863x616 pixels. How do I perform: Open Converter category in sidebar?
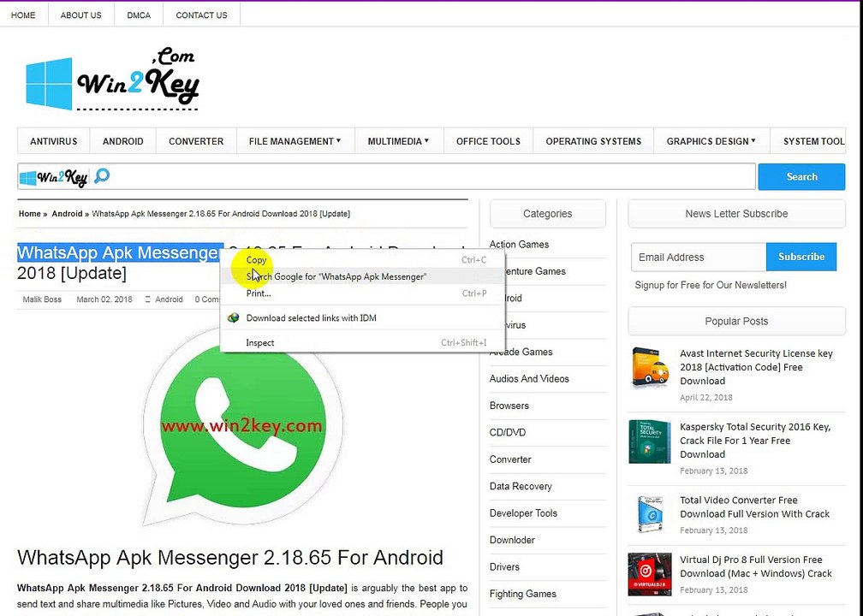click(510, 459)
